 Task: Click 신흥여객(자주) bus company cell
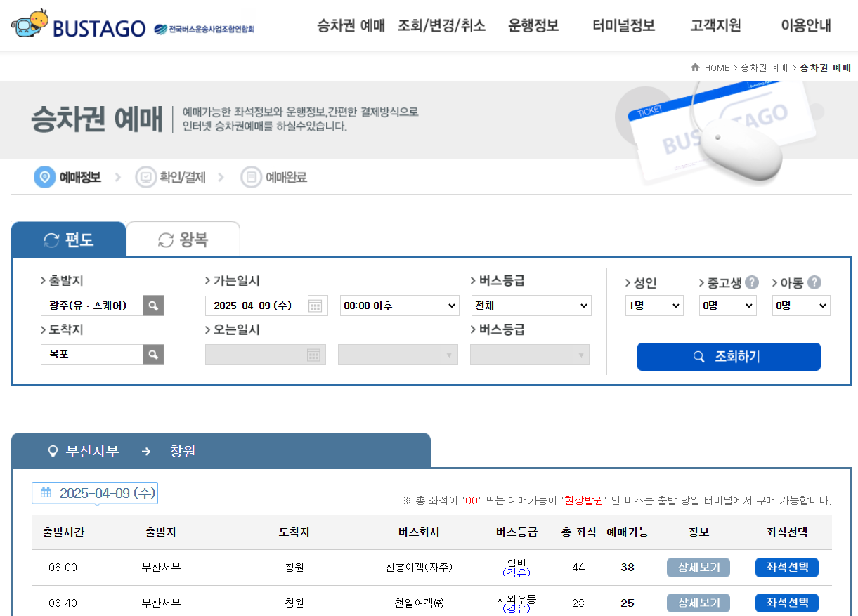pos(419,568)
